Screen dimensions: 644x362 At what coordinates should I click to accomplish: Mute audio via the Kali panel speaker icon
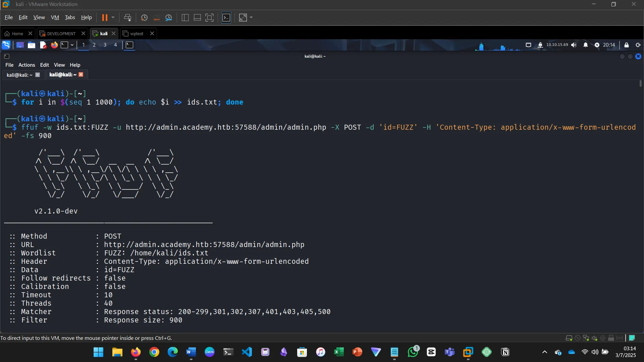pos(574,45)
